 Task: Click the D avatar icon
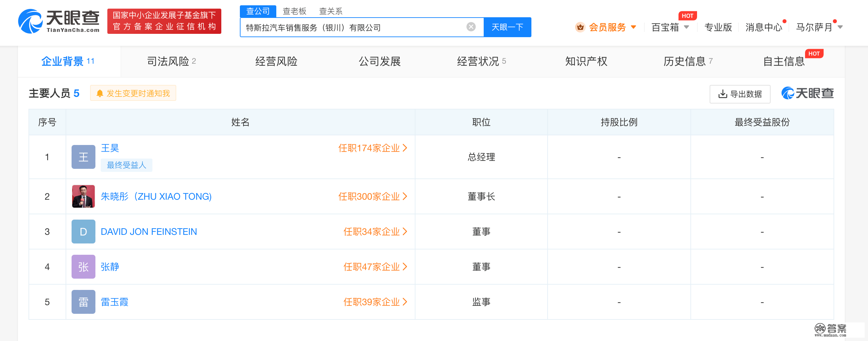pyautogui.click(x=83, y=232)
